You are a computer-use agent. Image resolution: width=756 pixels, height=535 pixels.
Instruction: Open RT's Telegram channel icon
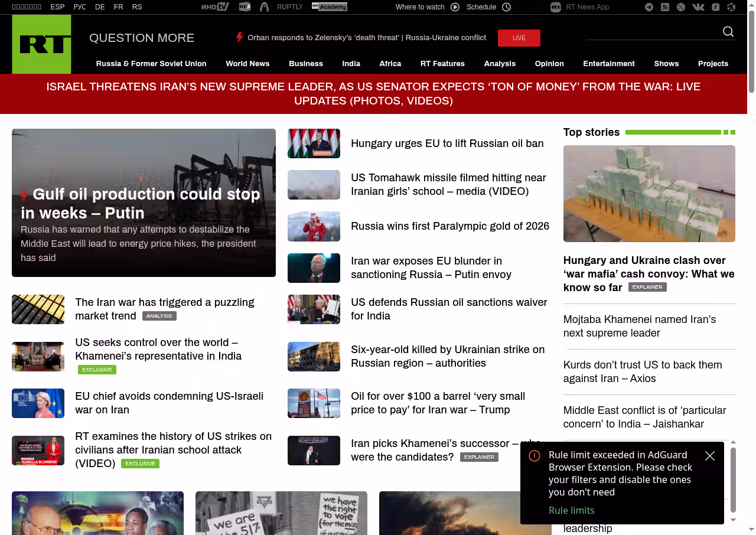649,7
